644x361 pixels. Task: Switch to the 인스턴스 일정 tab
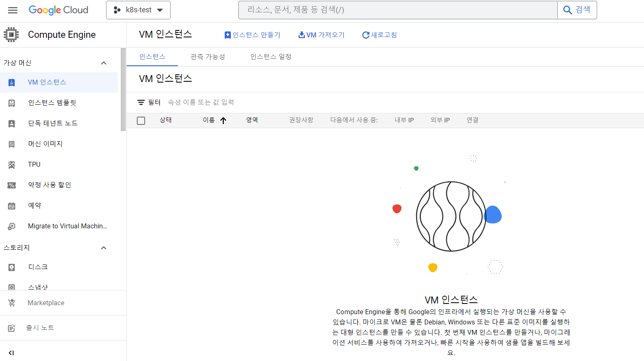pos(271,57)
